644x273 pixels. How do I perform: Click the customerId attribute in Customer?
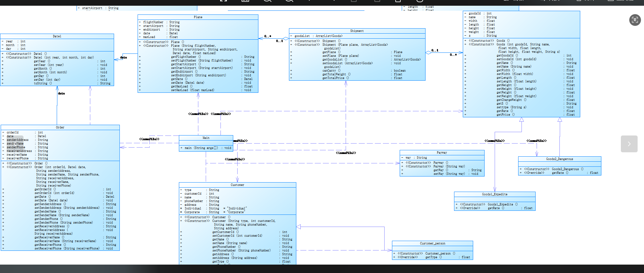click(x=193, y=194)
